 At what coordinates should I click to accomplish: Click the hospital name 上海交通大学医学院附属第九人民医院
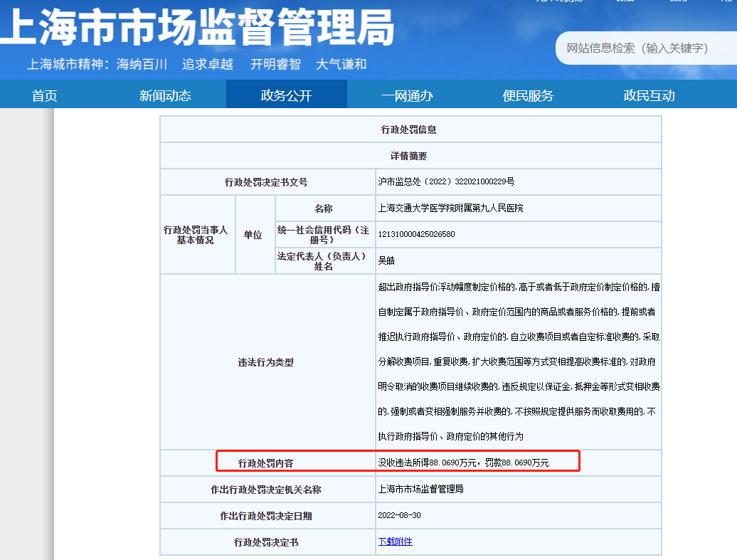pos(450,208)
